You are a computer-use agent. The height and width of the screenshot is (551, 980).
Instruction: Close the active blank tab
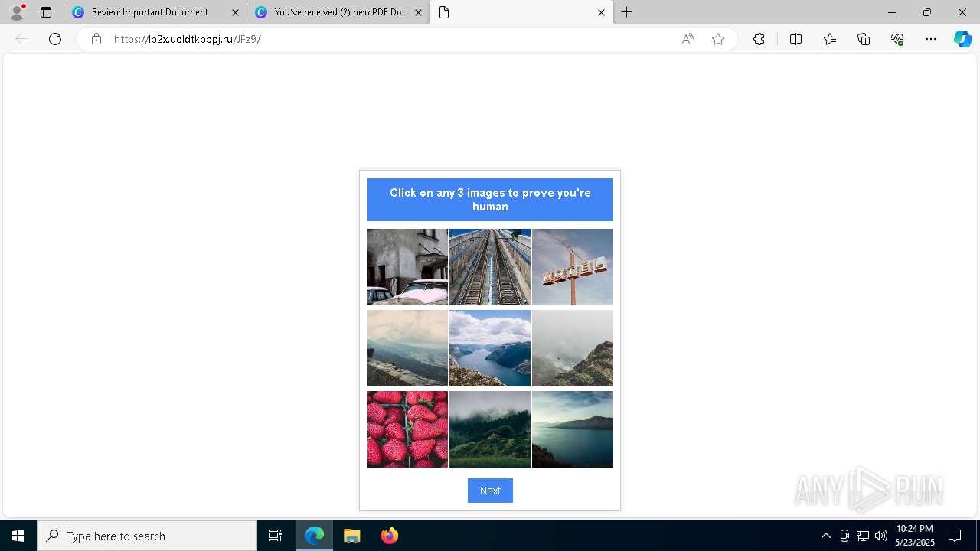coord(601,12)
